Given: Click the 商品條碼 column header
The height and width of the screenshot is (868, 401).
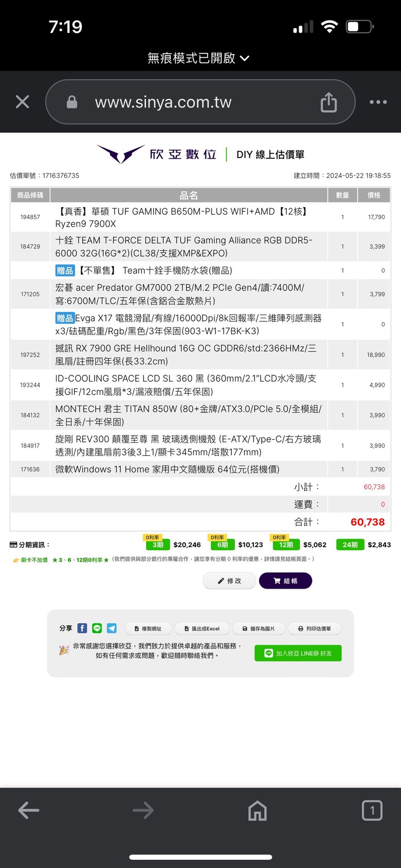Looking at the screenshot, I should 30,195.
